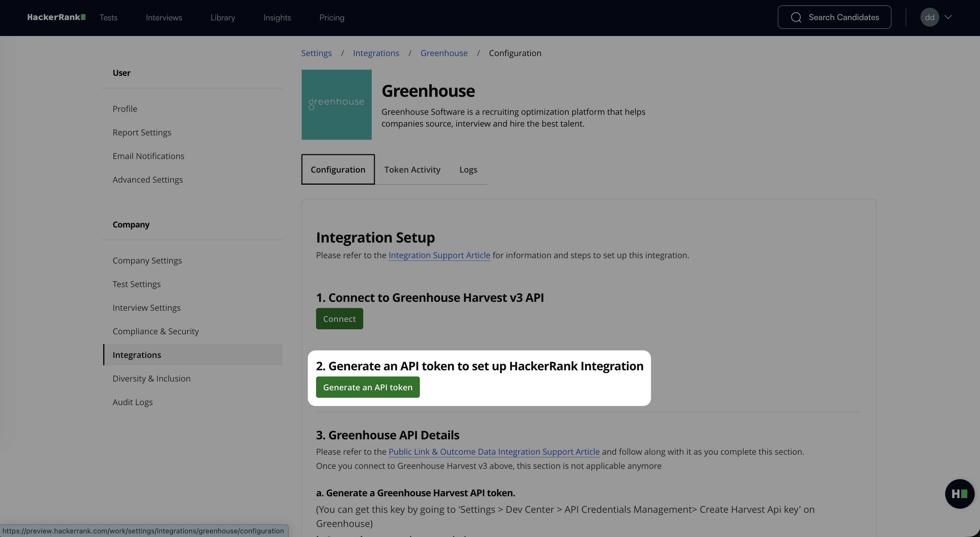Screen dimensions: 980x537
Task: Open Integration Support Article link
Action: click(439, 255)
